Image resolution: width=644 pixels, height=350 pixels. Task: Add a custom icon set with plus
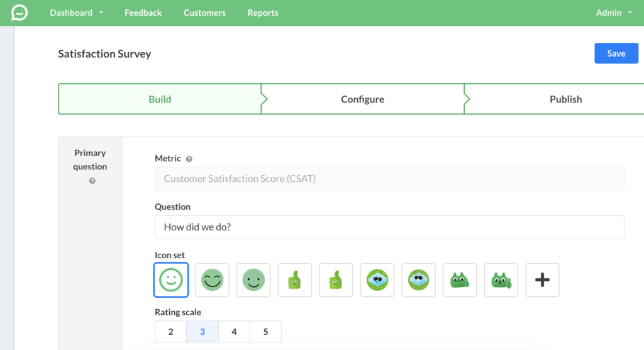click(x=542, y=280)
